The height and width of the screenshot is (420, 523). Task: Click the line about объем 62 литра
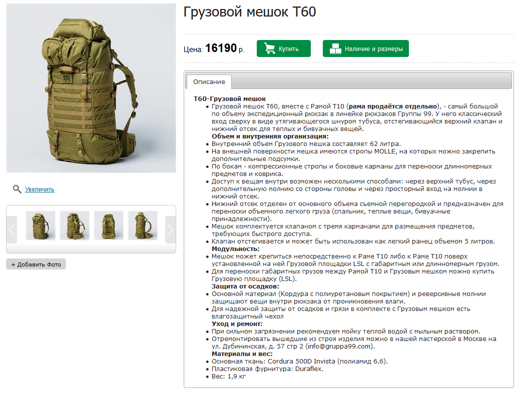click(x=306, y=144)
